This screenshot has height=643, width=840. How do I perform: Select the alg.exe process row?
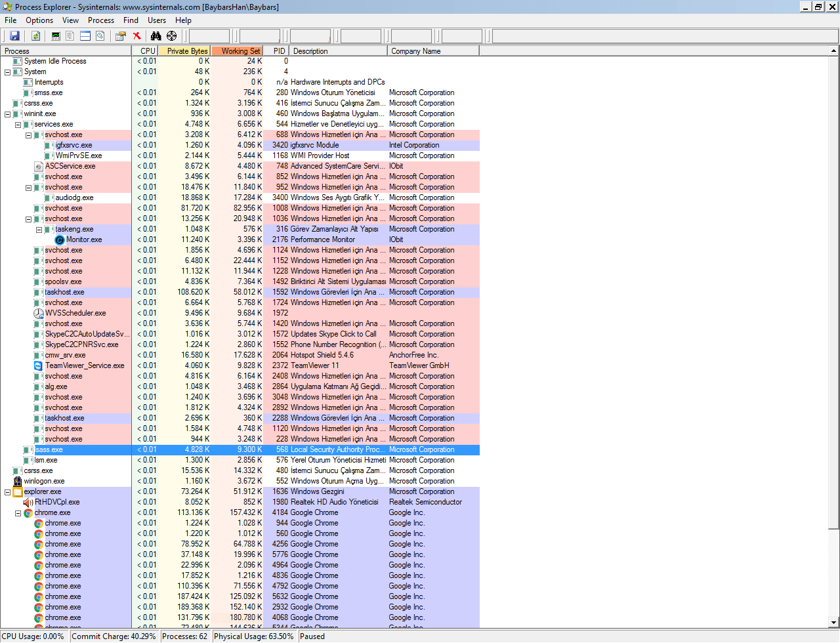click(240, 386)
